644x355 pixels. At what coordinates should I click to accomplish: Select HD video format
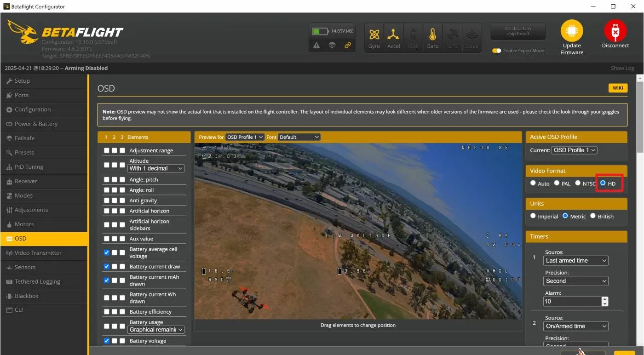pyautogui.click(x=603, y=183)
